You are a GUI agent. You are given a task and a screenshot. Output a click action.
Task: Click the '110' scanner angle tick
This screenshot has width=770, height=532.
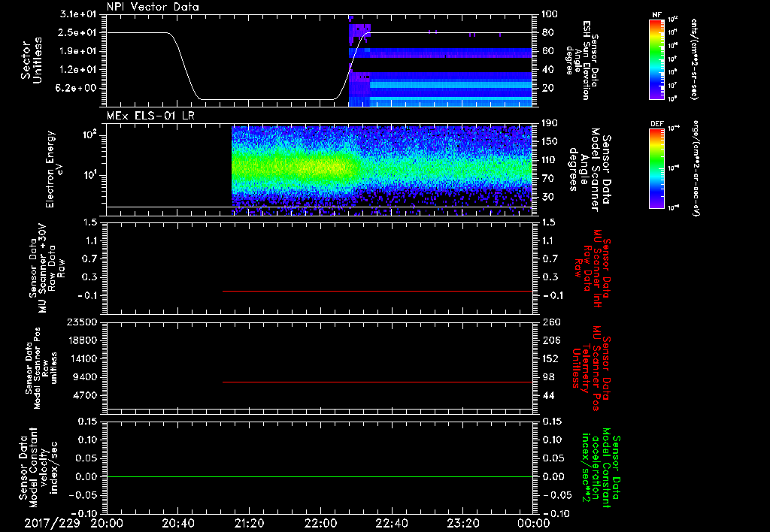550,160
